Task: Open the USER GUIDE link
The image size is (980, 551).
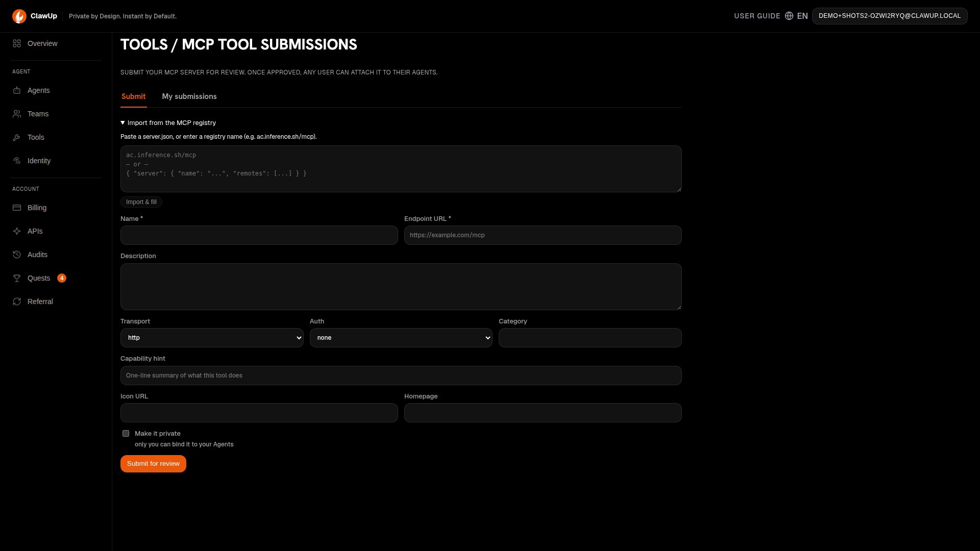Action: (757, 16)
